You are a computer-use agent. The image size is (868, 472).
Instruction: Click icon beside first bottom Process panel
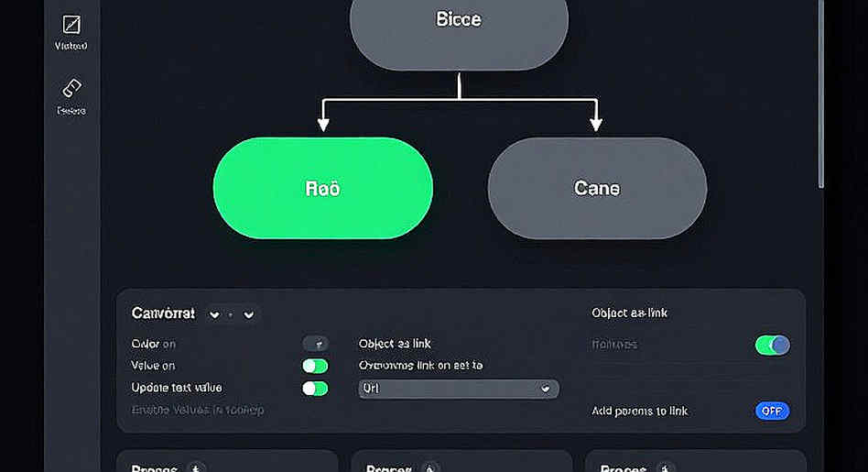pyautogui.click(x=195, y=468)
